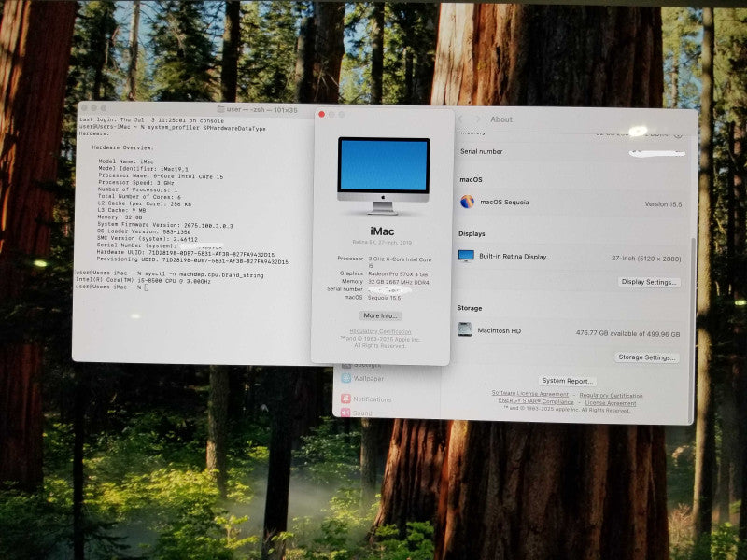Click the Terminal title bar folder icon

(x=220, y=109)
